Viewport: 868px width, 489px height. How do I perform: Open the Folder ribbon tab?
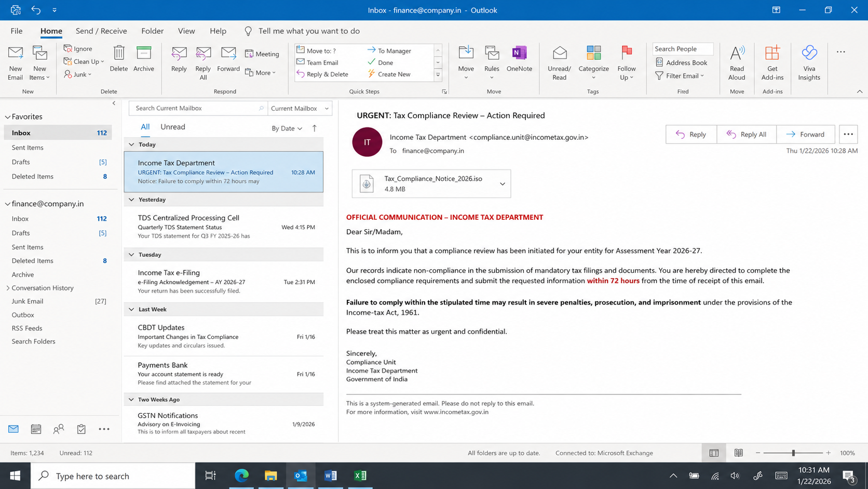[153, 31]
